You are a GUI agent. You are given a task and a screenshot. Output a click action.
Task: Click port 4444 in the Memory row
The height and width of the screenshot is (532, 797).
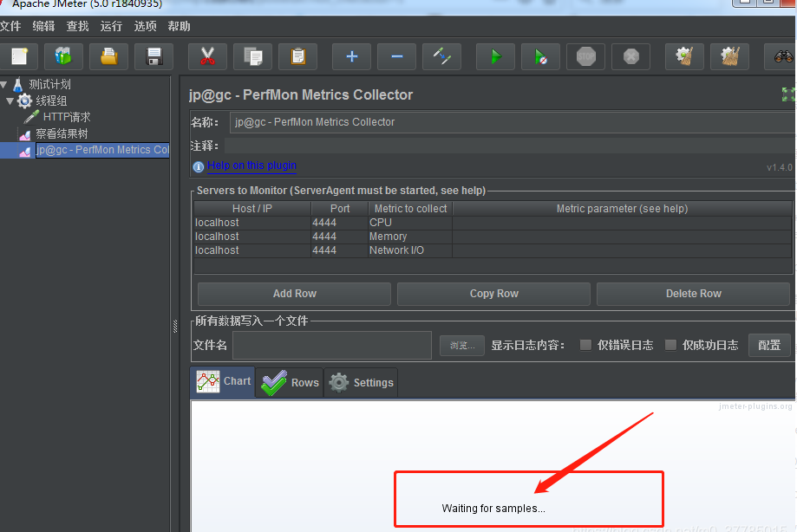click(340, 237)
